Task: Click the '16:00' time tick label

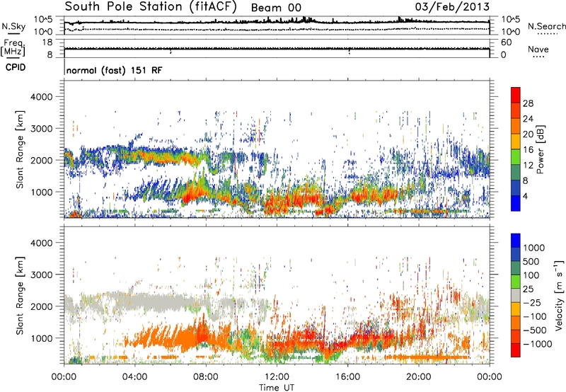Action: coord(347,377)
